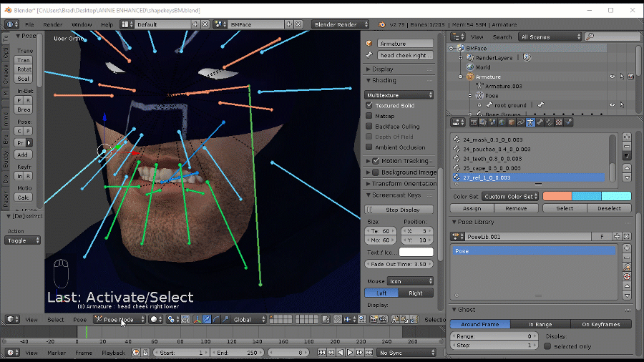Open the Bone properties tab icon
The height and width of the screenshot is (362, 644).
pyautogui.click(x=539, y=122)
